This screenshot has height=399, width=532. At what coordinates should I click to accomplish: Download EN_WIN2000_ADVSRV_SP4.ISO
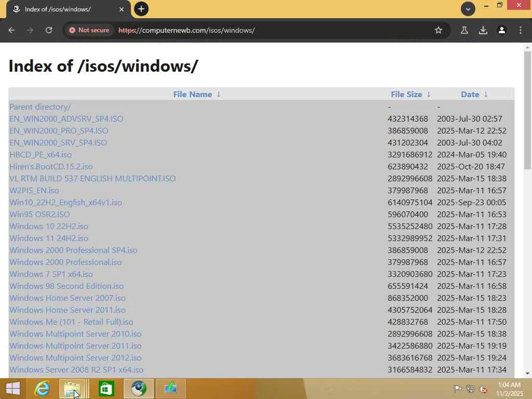(x=66, y=119)
